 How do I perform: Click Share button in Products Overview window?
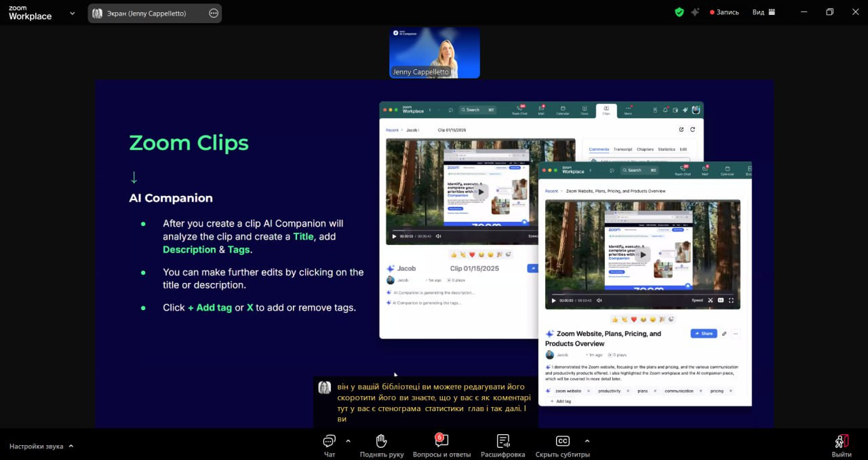coord(704,334)
